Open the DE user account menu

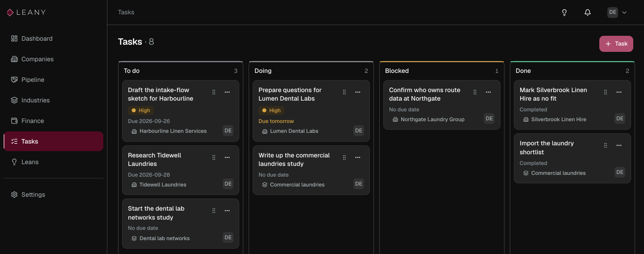coord(617,13)
